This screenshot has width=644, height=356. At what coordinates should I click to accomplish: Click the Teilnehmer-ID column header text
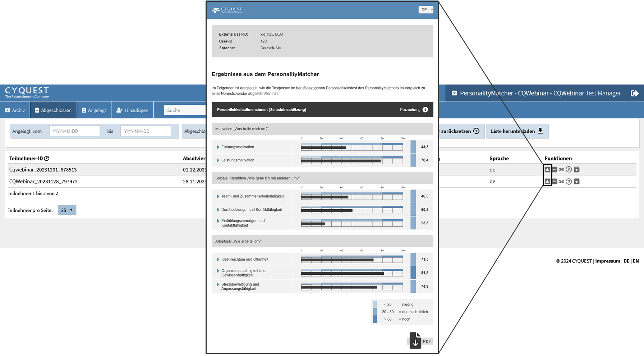26,159
